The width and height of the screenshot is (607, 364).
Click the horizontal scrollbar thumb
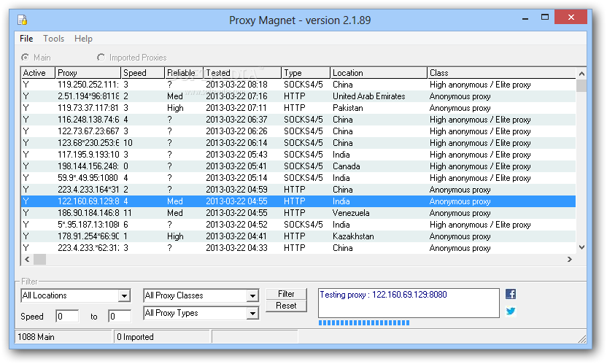click(x=39, y=259)
